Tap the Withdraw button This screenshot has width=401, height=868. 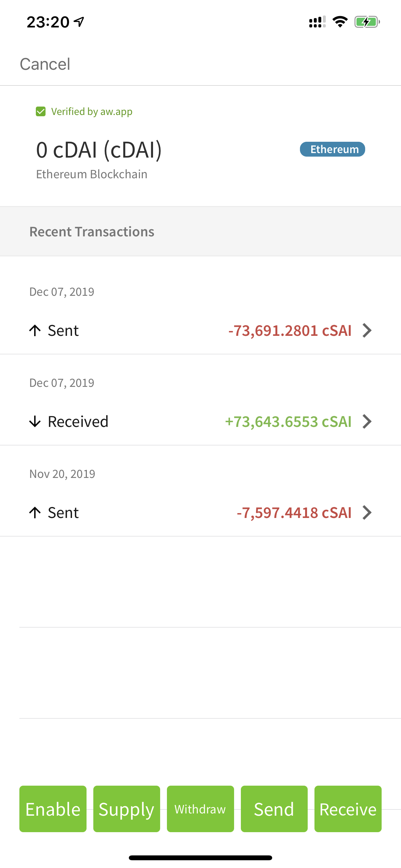200,809
